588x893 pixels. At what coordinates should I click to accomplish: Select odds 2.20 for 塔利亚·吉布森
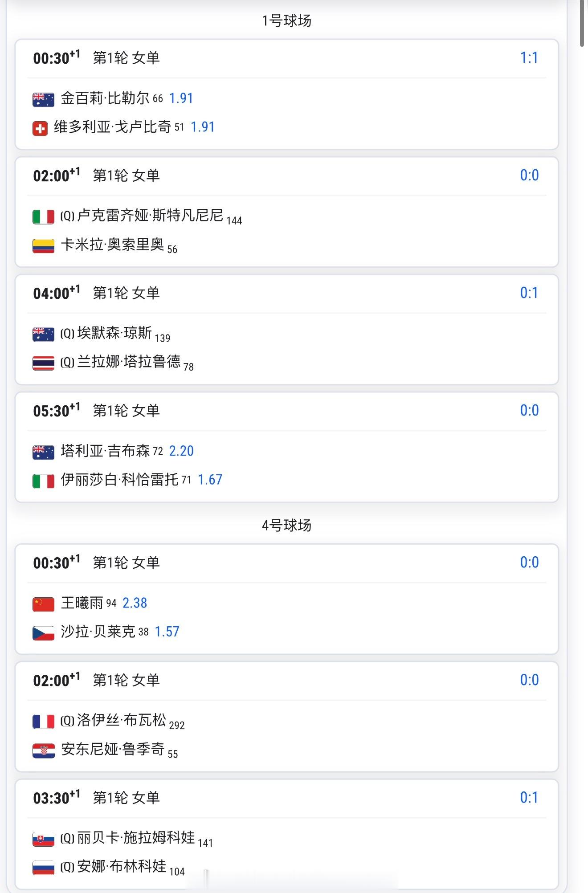coord(181,451)
